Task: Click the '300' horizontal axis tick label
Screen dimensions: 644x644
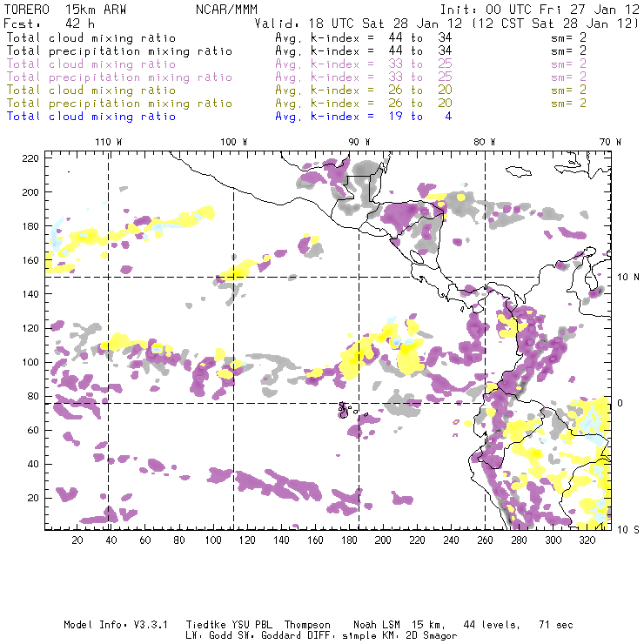Action: (553, 540)
